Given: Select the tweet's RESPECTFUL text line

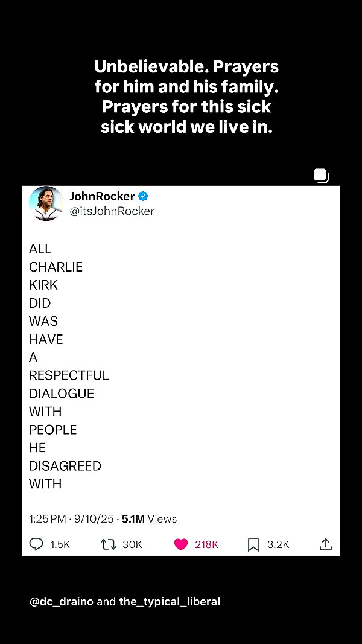Looking at the screenshot, I should coord(69,375).
